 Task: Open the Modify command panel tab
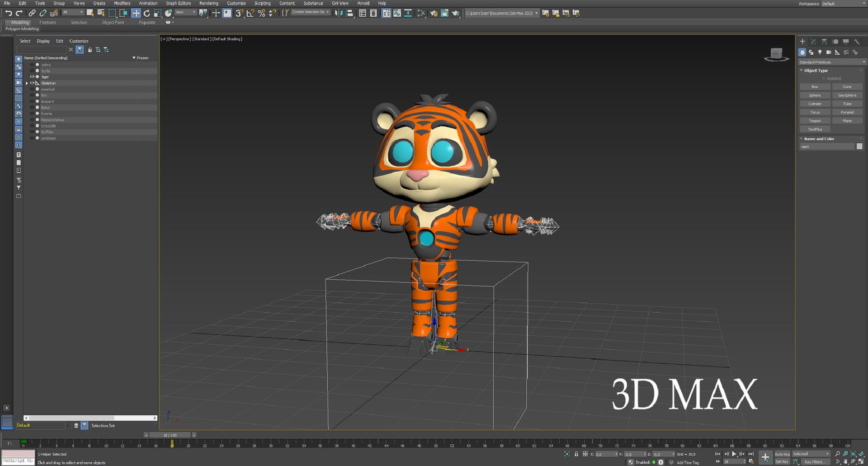tap(813, 42)
